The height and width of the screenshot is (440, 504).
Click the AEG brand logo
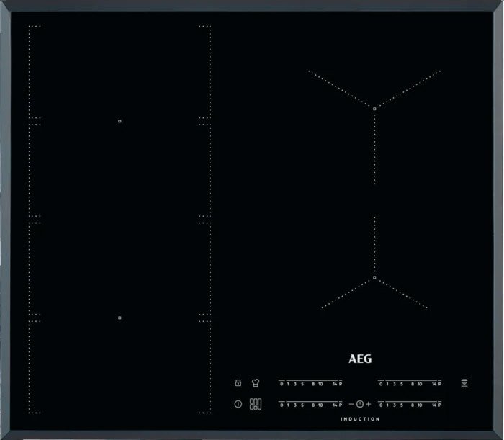[x=360, y=359]
